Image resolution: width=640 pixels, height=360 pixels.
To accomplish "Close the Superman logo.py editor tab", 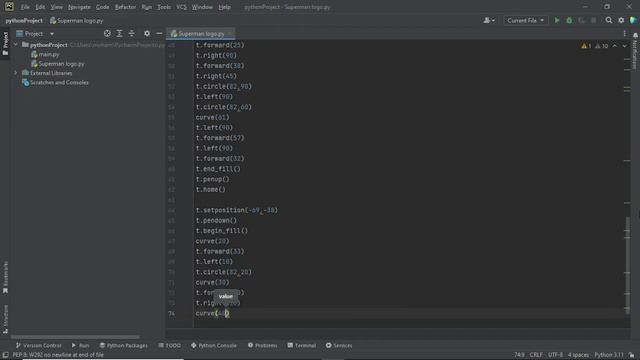I will (x=229, y=33).
